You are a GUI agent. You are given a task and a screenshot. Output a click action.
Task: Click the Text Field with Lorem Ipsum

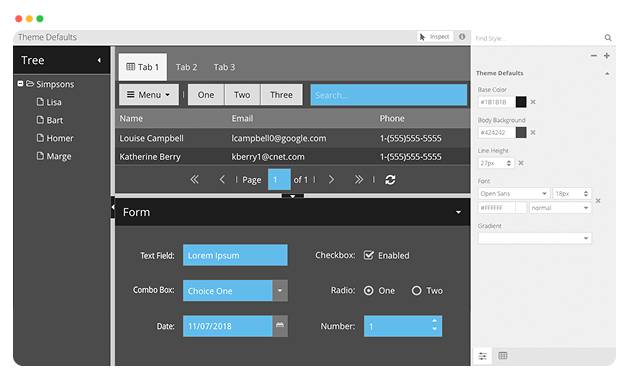pyautogui.click(x=235, y=255)
